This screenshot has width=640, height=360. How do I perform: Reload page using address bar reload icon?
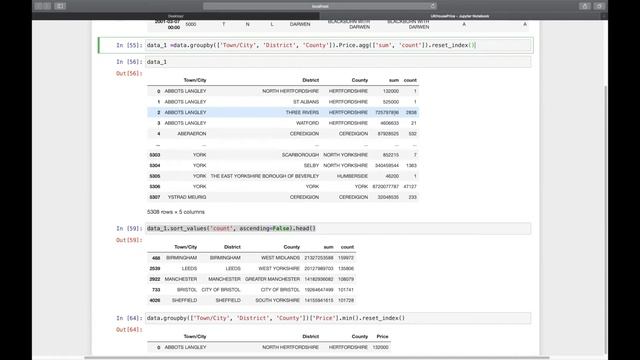pyautogui.click(x=433, y=6)
